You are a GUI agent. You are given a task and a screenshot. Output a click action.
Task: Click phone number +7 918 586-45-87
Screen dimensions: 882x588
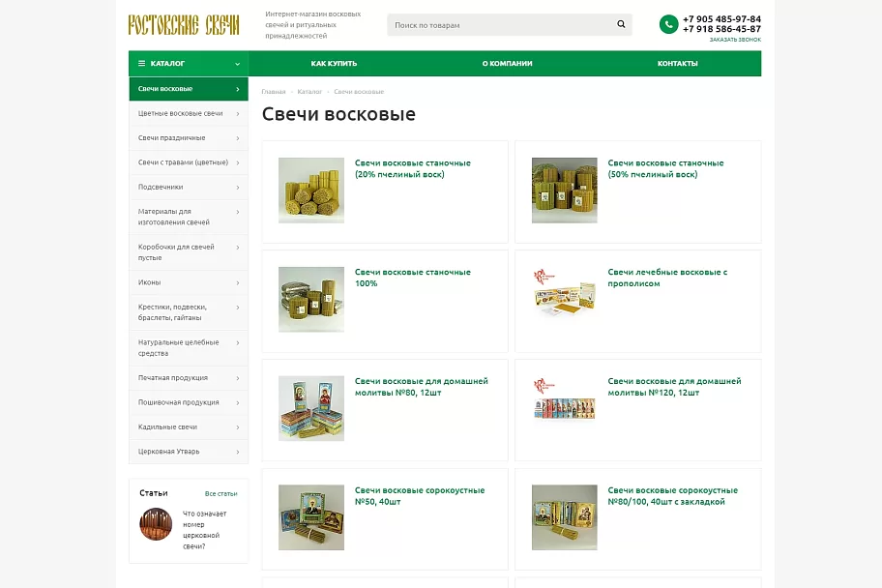click(x=721, y=29)
